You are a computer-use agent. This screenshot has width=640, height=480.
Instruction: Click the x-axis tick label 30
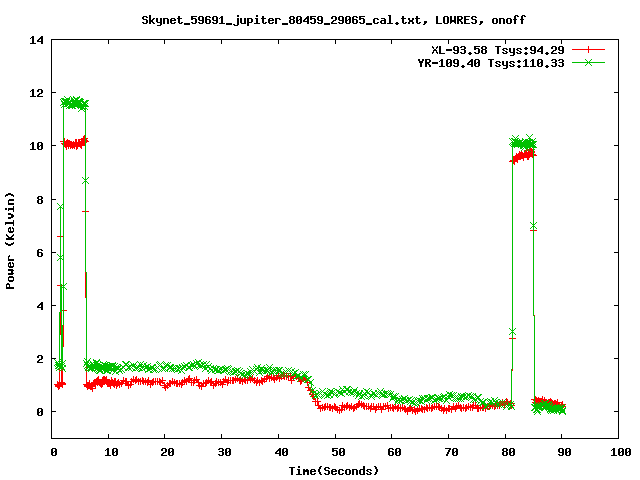224,452
